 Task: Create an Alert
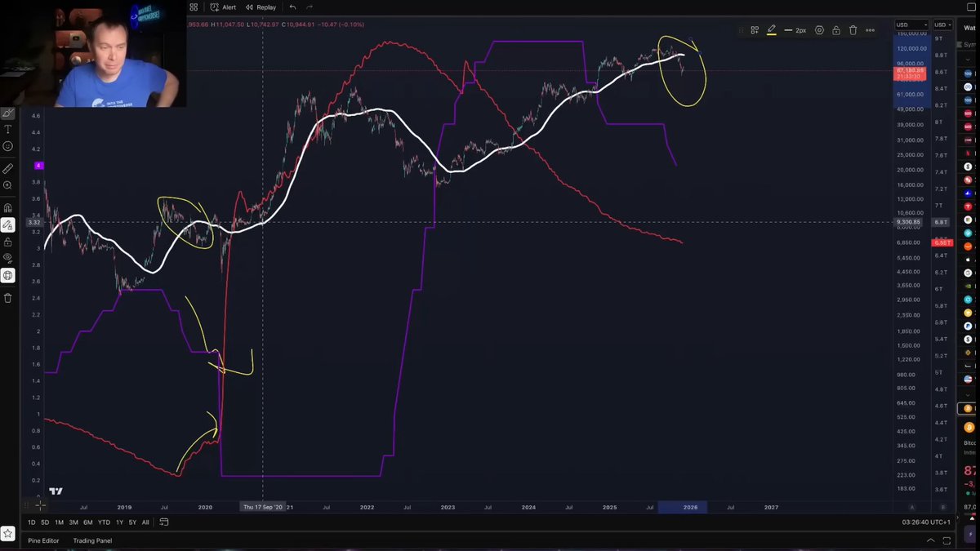(223, 7)
